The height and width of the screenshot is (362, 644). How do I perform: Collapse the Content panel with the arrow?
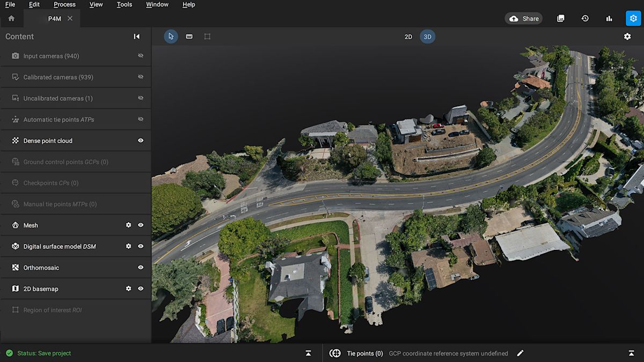[136, 36]
